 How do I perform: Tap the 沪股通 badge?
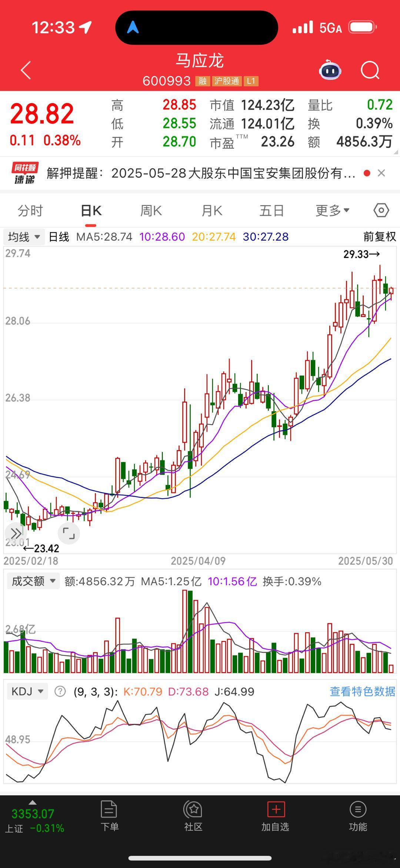coord(227,81)
